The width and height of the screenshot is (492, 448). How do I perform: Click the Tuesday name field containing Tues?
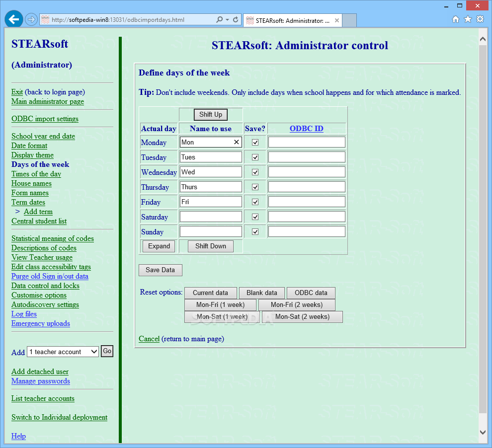tap(211, 157)
